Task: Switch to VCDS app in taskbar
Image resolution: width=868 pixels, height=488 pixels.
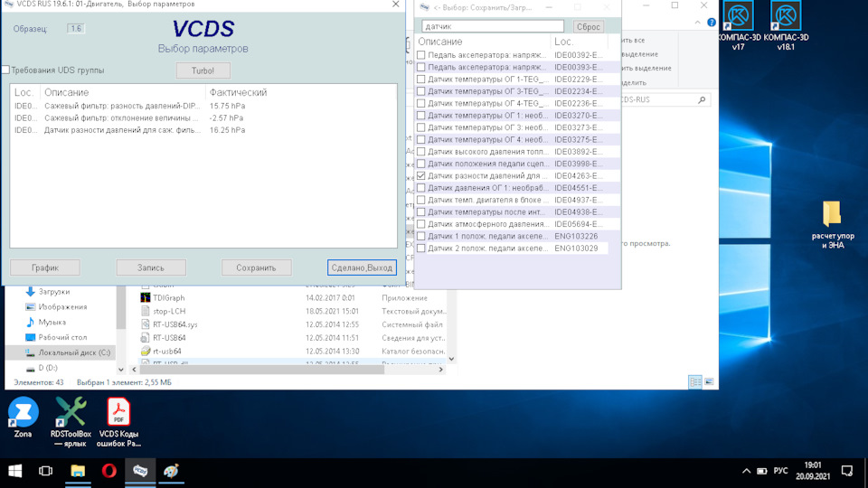Action: point(140,471)
